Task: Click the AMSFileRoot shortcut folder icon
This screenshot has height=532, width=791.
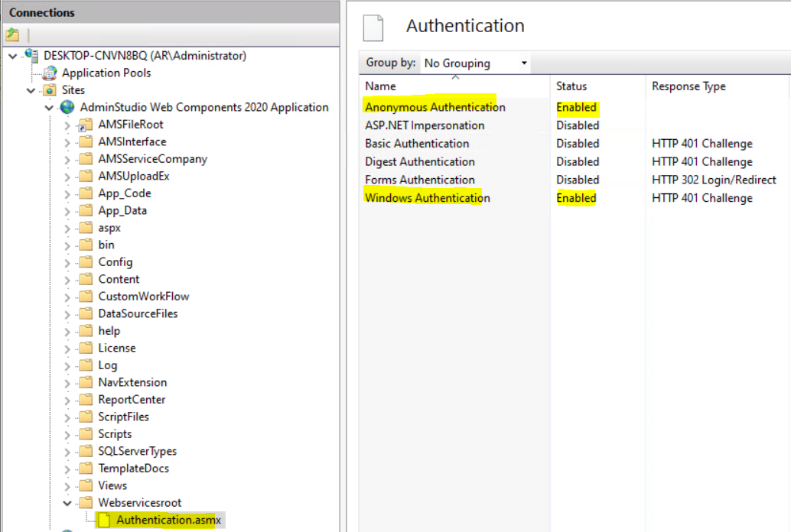Action: click(85, 125)
